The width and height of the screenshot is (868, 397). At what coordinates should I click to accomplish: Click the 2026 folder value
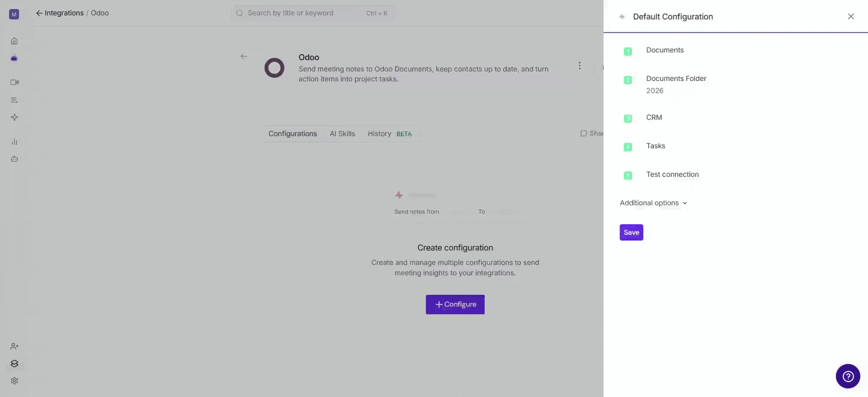[x=655, y=91]
